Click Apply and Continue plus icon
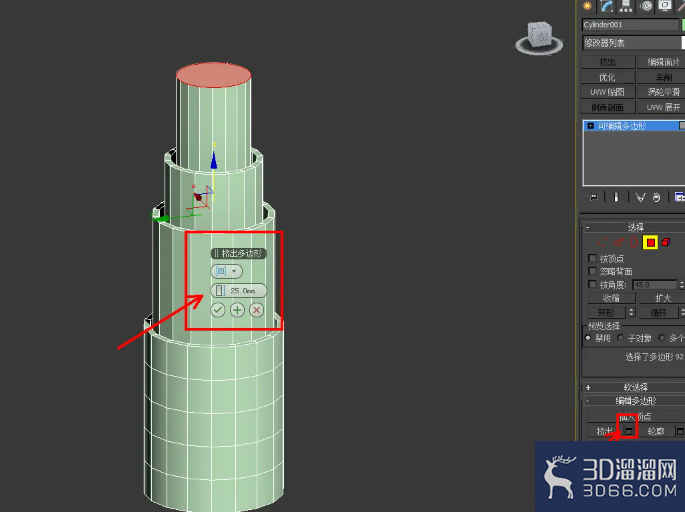This screenshot has width=685, height=512. point(237,310)
